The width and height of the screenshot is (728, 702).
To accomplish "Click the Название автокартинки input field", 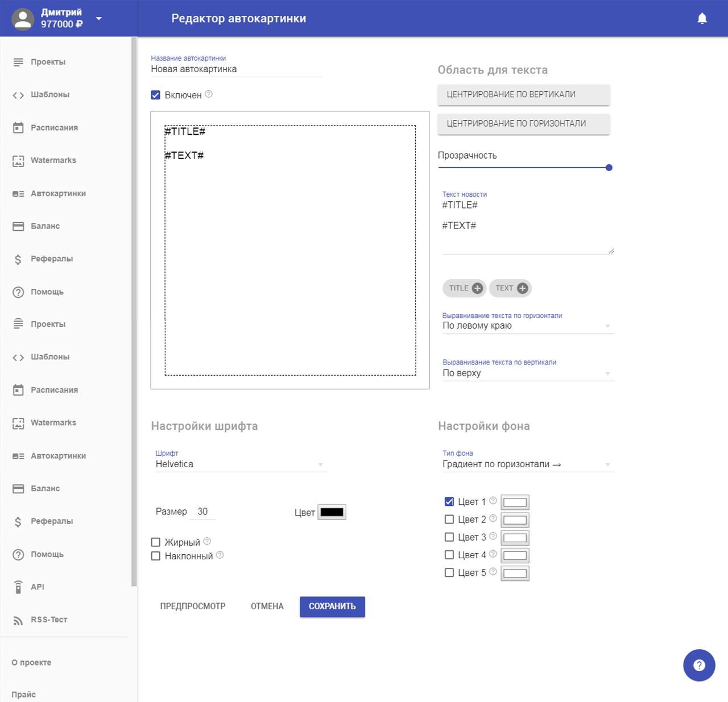I will click(x=236, y=69).
